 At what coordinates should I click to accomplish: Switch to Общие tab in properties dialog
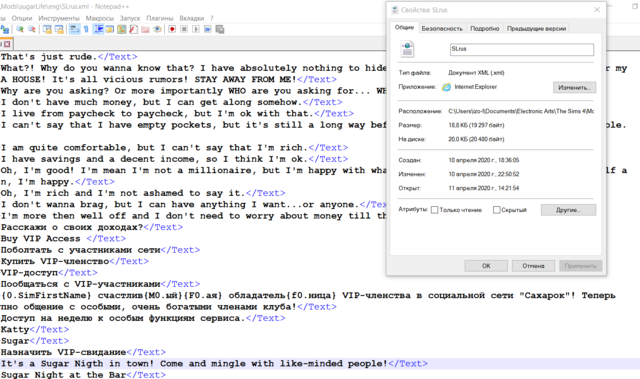point(404,27)
